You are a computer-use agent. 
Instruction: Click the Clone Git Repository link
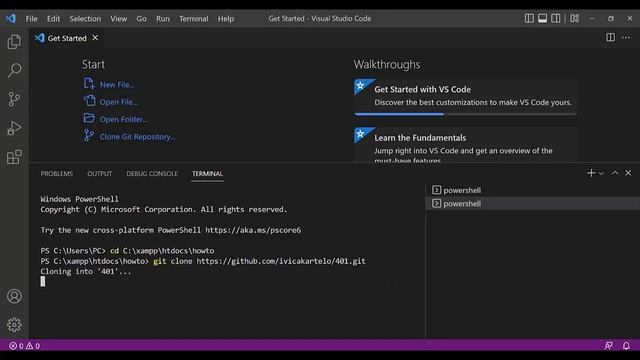138,137
